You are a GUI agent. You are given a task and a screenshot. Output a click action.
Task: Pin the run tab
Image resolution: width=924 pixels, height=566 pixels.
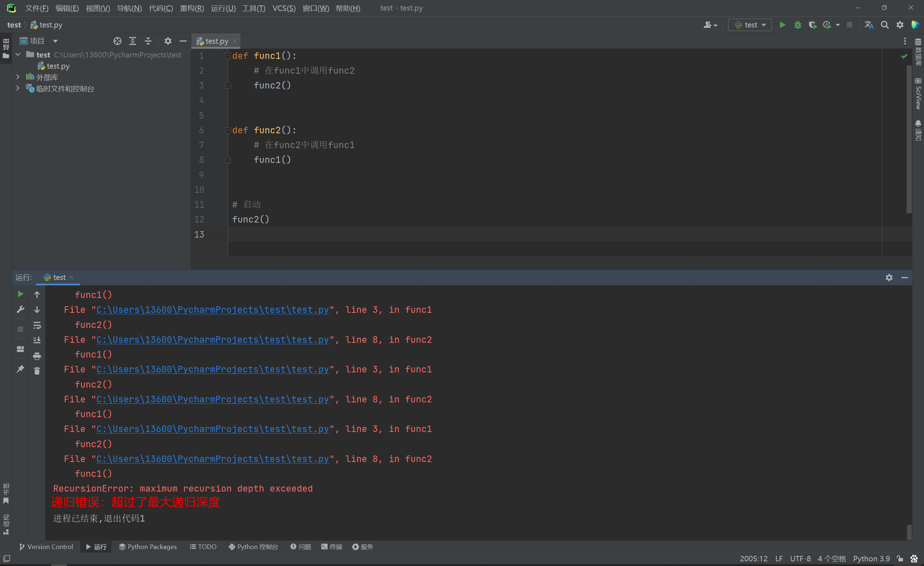(x=21, y=369)
